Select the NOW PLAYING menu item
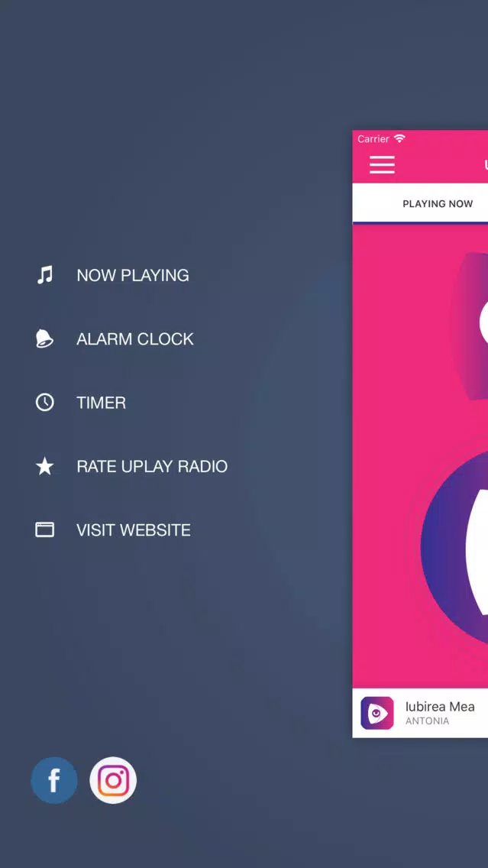The image size is (488, 868). 133,275
